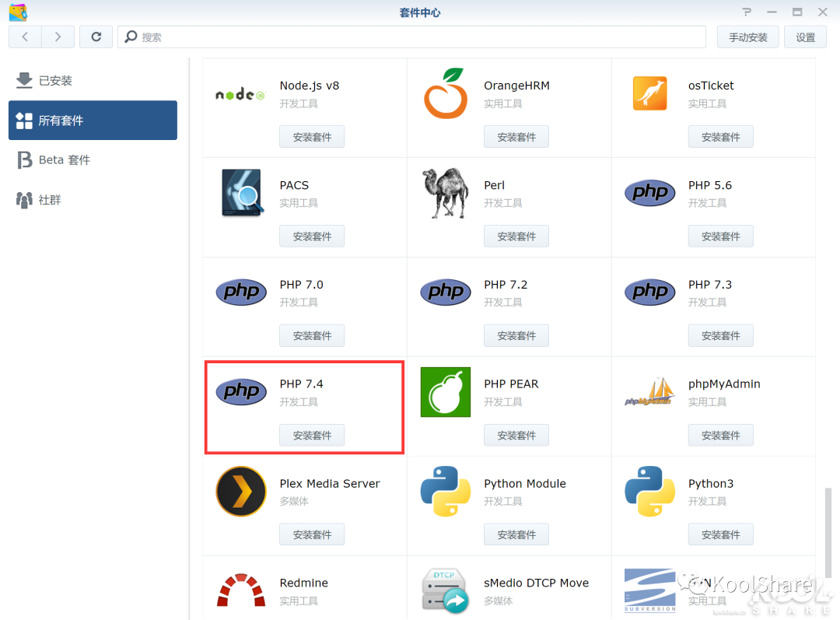Open the Python Module icon
The height and width of the screenshot is (620, 840).
tap(445, 491)
